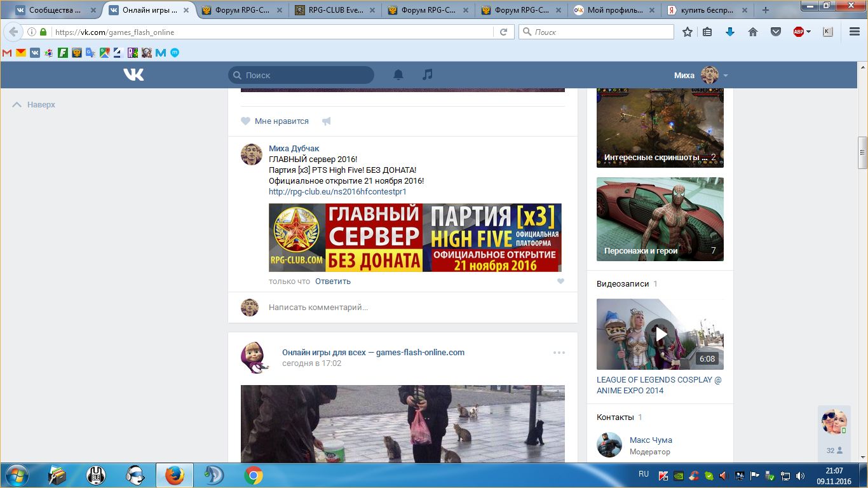868x488 pixels.
Task: Click the Ответить reply link
Action: pos(333,281)
